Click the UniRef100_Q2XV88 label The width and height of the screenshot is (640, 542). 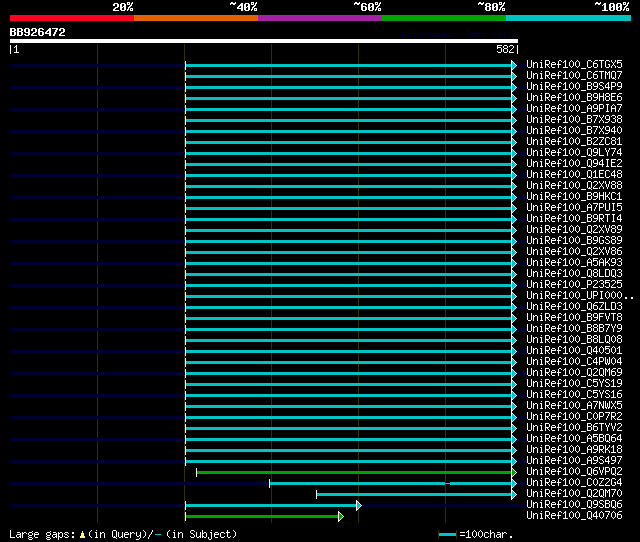coord(574,185)
